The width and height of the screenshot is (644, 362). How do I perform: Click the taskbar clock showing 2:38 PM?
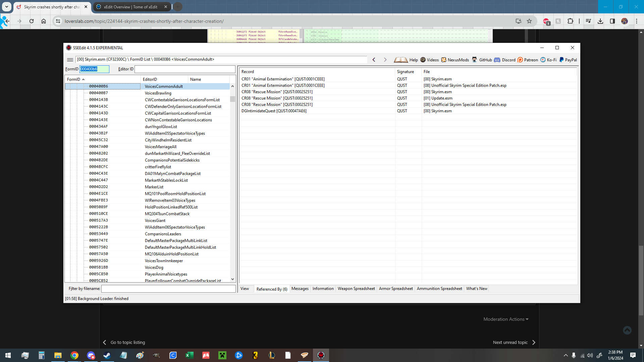[615, 355]
